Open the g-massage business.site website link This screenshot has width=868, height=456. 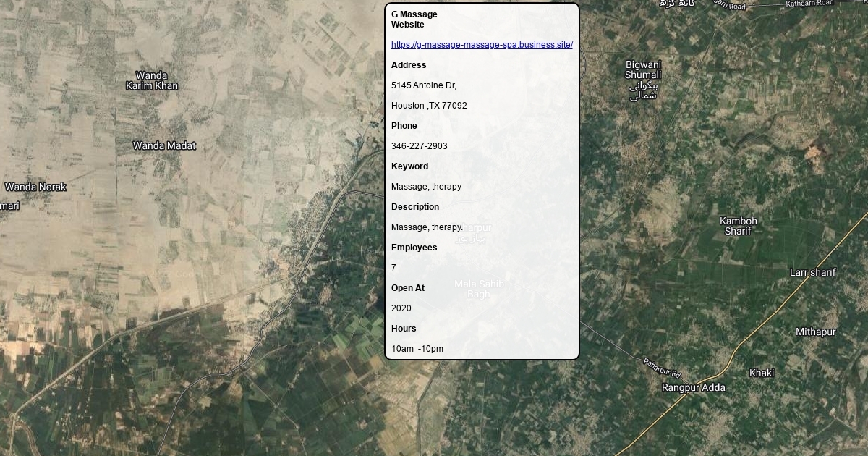point(482,45)
